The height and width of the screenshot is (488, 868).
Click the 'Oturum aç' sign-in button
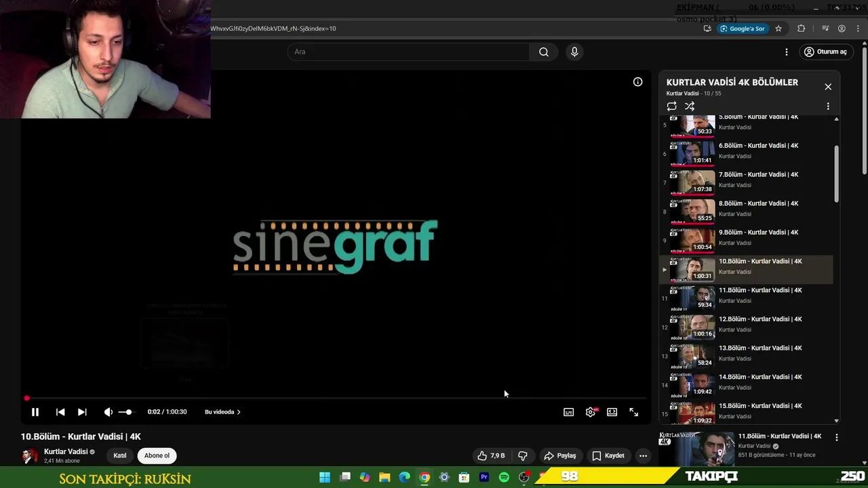[x=825, y=52]
